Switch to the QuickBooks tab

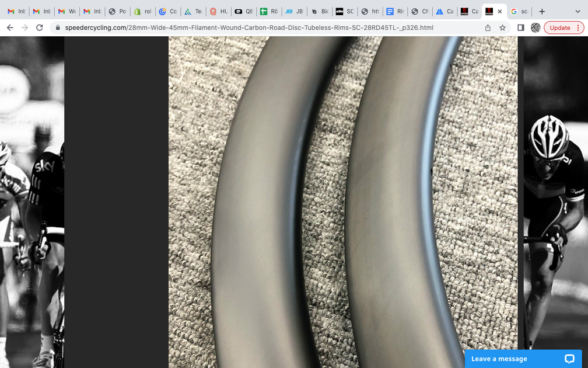(244, 11)
